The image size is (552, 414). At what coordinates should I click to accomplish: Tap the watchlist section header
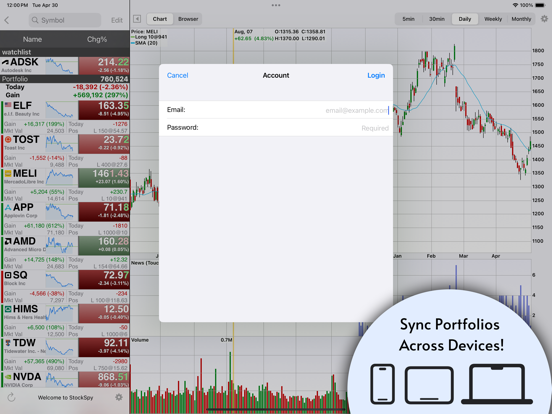pos(65,52)
